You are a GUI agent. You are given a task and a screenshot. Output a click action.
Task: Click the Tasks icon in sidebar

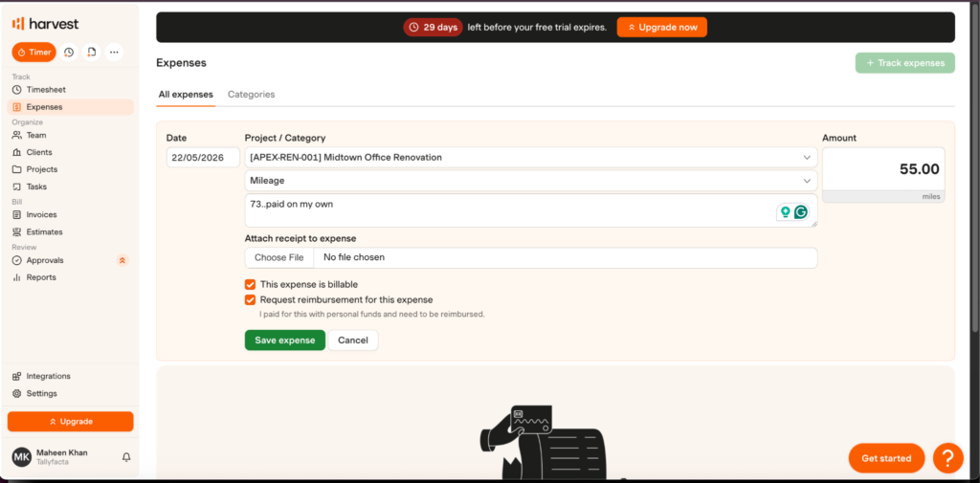click(17, 187)
